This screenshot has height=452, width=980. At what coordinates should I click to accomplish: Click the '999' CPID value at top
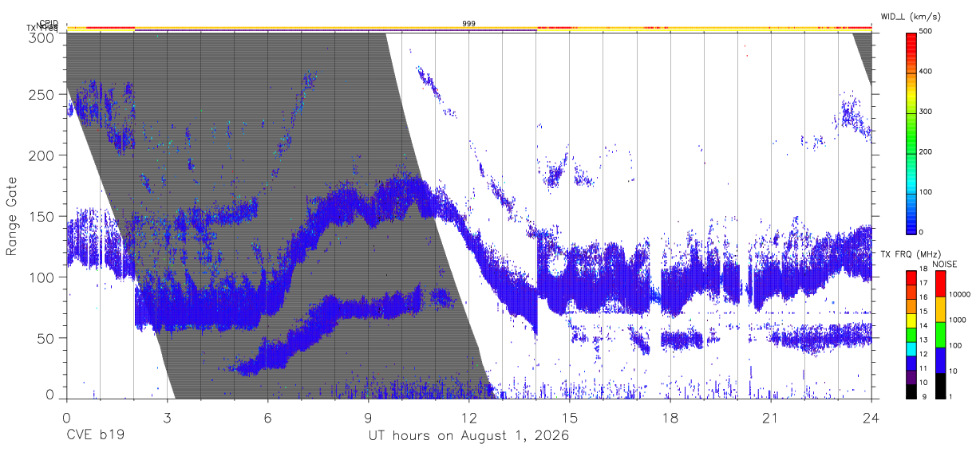(468, 24)
